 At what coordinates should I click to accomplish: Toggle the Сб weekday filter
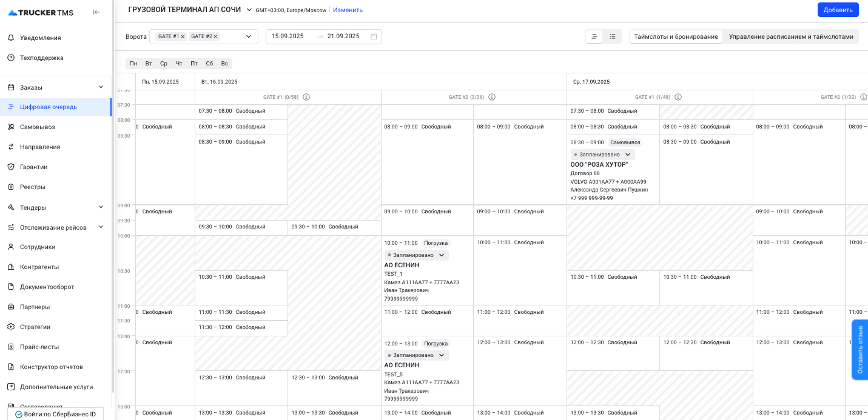point(209,64)
